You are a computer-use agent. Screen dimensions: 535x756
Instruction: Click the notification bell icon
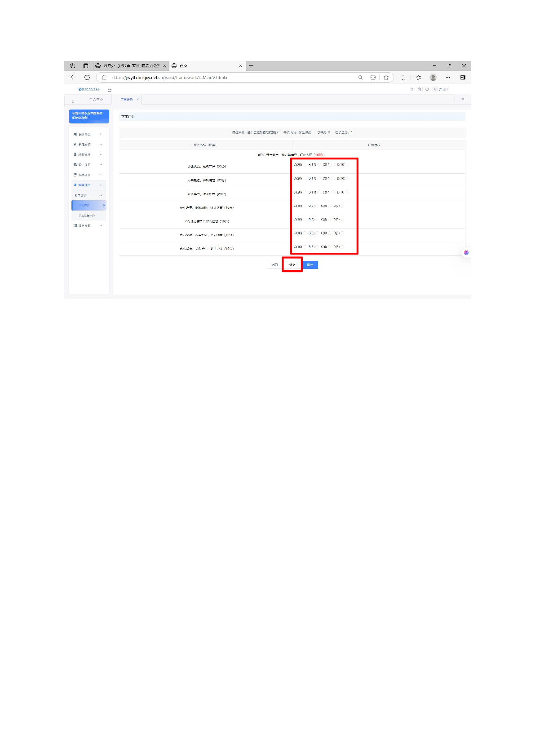(x=411, y=89)
